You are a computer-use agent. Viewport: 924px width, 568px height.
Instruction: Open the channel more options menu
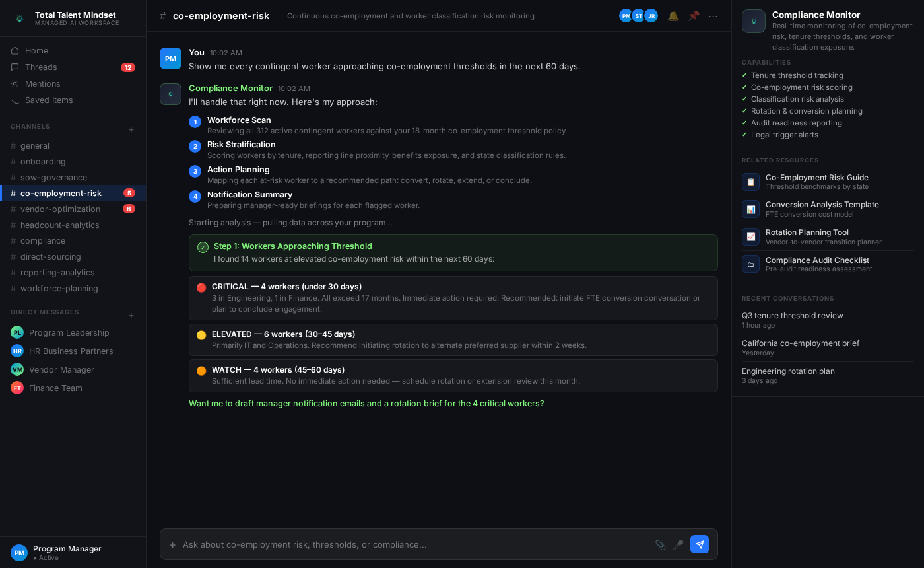point(713,16)
